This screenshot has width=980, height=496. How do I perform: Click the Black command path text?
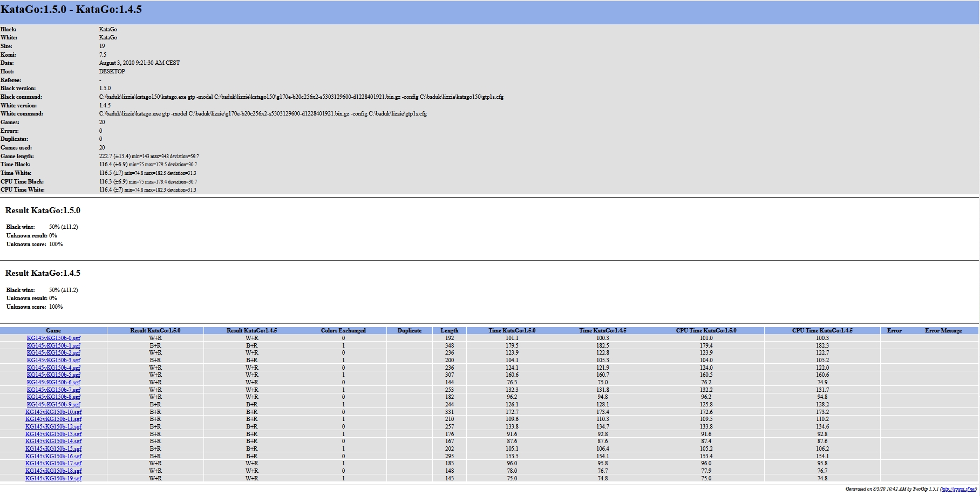click(x=301, y=97)
